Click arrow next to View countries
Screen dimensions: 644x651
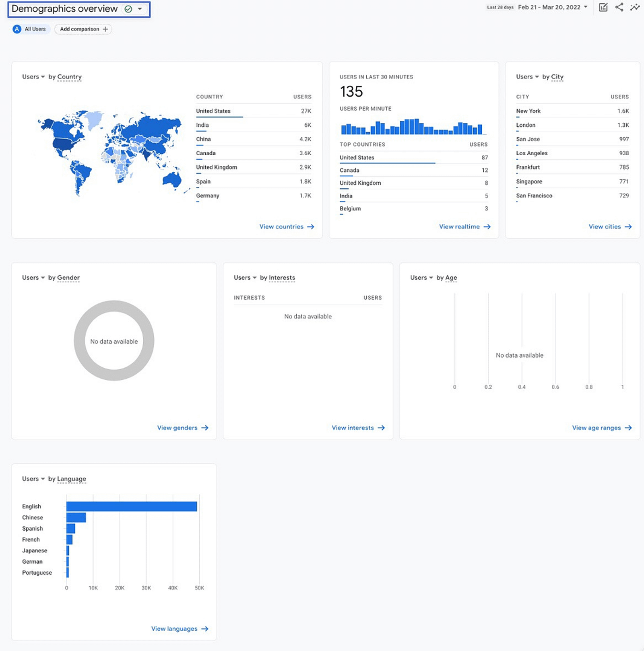click(311, 227)
